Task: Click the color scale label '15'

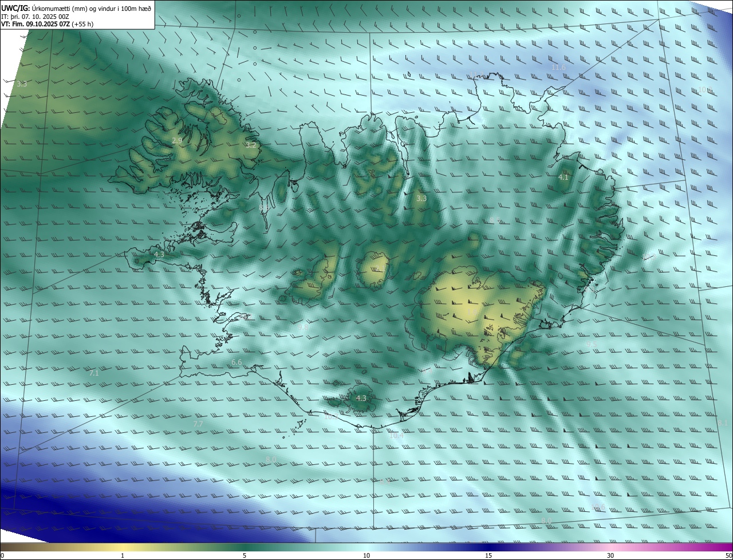Action: point(488,555)
